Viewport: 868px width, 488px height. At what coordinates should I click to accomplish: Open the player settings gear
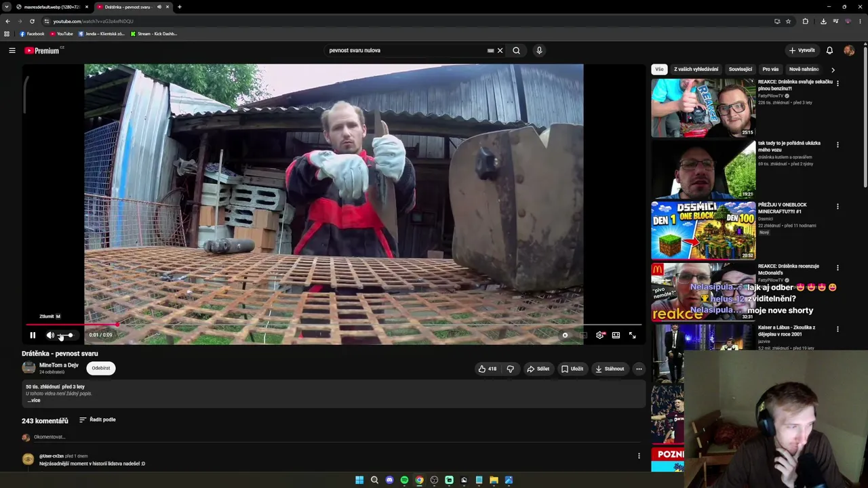coord(599,335)
